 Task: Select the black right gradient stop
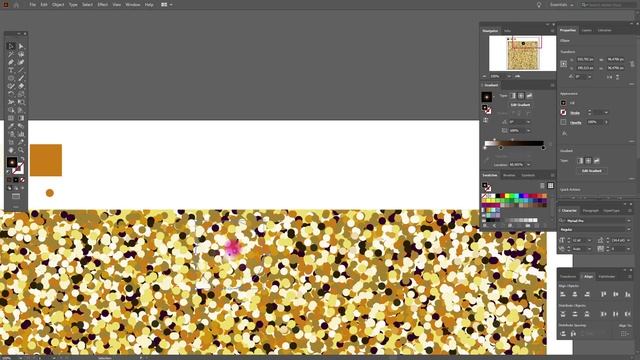543,147
